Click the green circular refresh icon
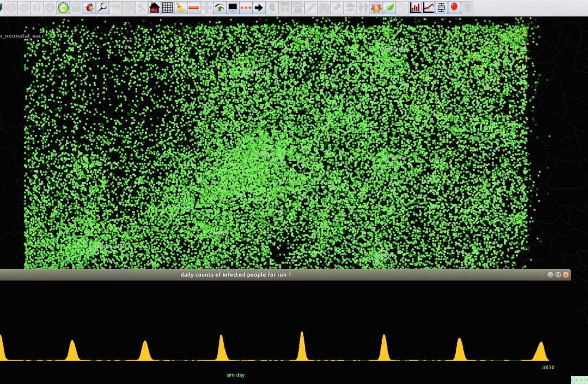Screen dimensions: 588x384 [x=63, y=8]
